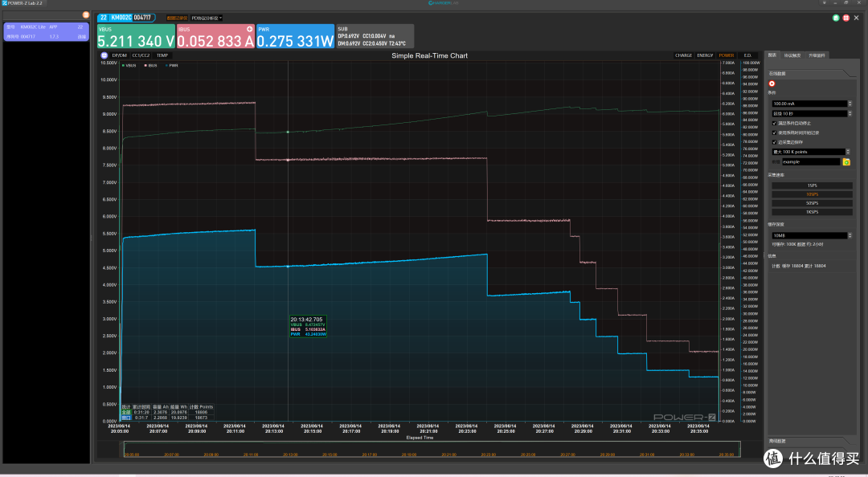Click the statistics table at chart bottom left
The height and width of the screenshot is (477, 868).
pos(167,412)
